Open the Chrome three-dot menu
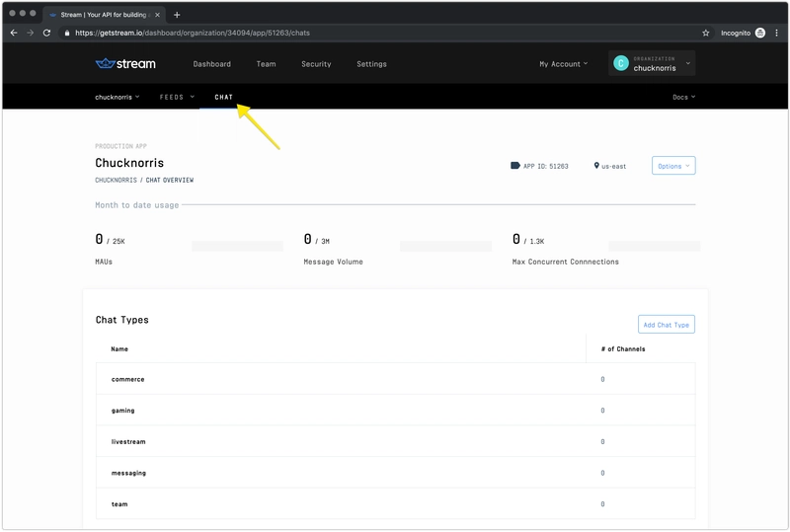 776,33
